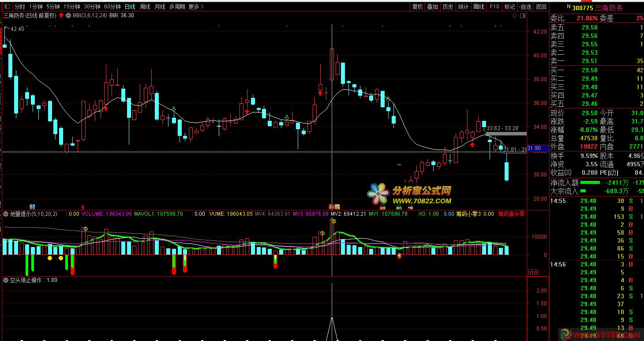This screenshot has height=341, width=644.
Task: Open the F10 company info
Action: 494,7
